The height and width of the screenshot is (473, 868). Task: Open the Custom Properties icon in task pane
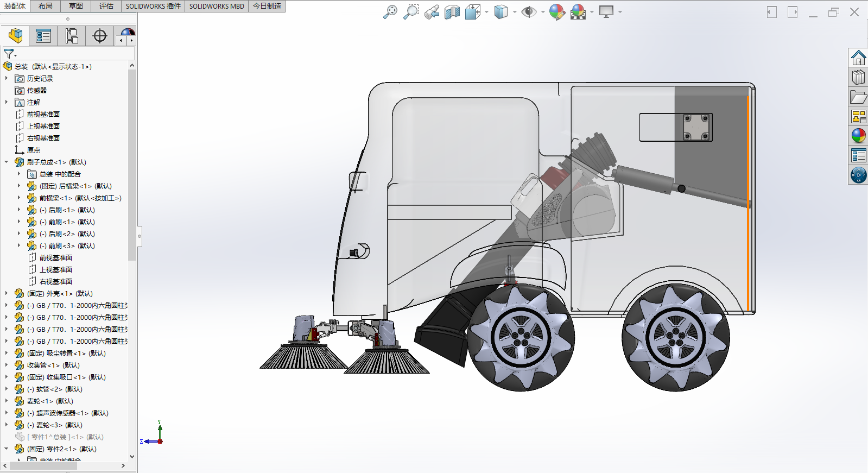click(x=858, y=155)
